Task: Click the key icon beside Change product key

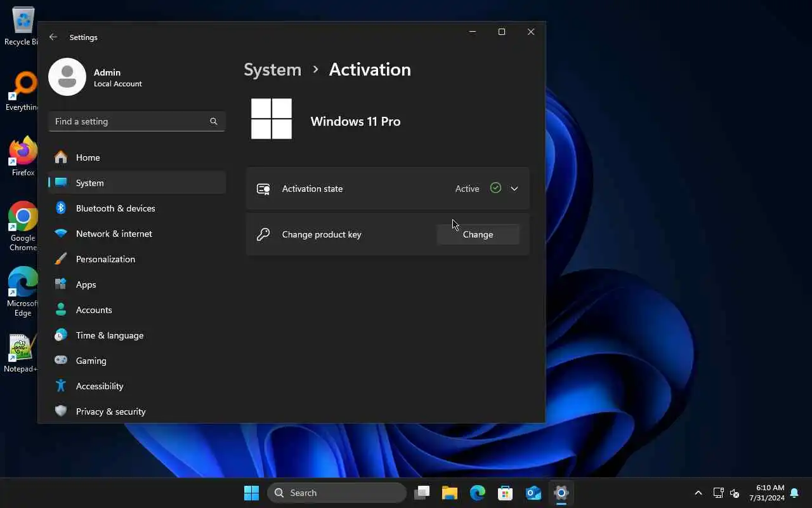Action: [x=263, y=234]
